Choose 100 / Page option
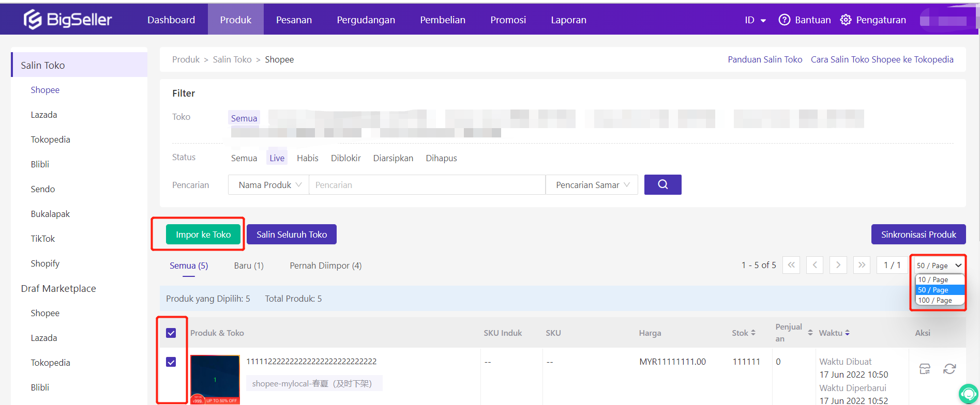 [x=940, y=300]
